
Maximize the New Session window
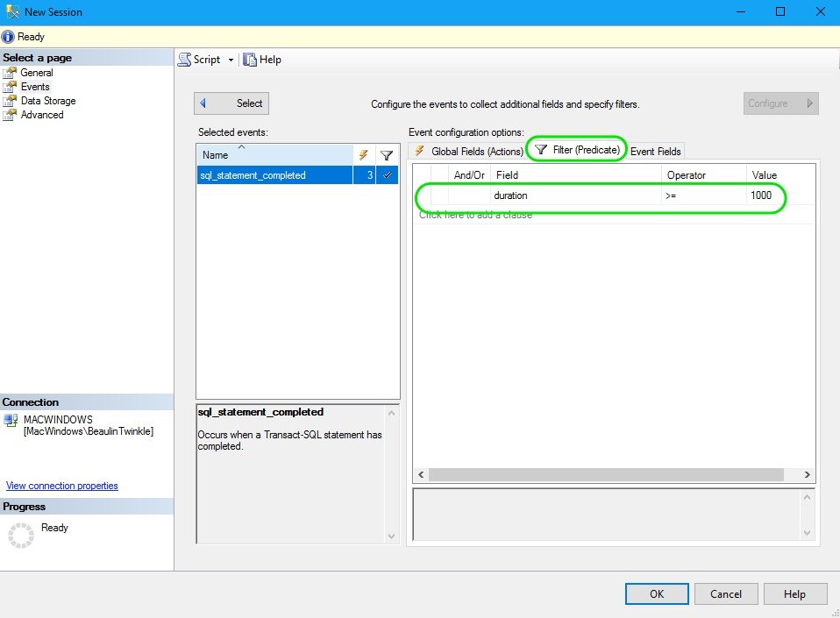pyautogui.click(x=780, y=11)
